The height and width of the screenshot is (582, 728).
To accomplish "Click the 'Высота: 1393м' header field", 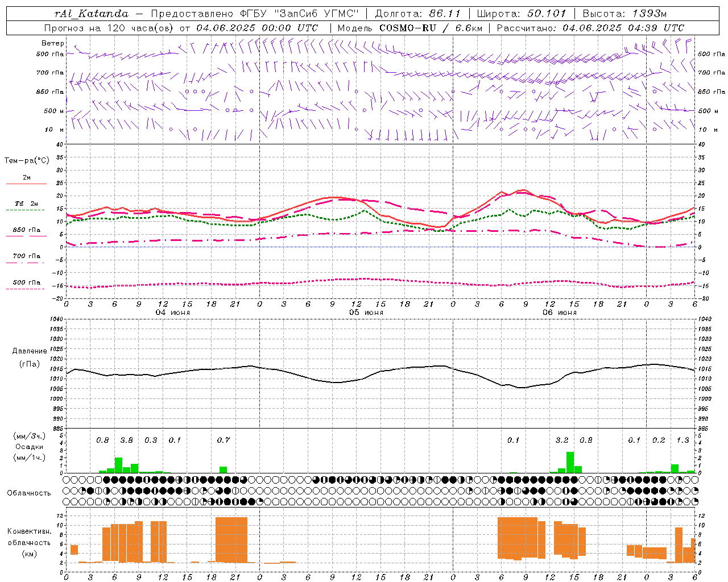I will (x=625, y=14).
